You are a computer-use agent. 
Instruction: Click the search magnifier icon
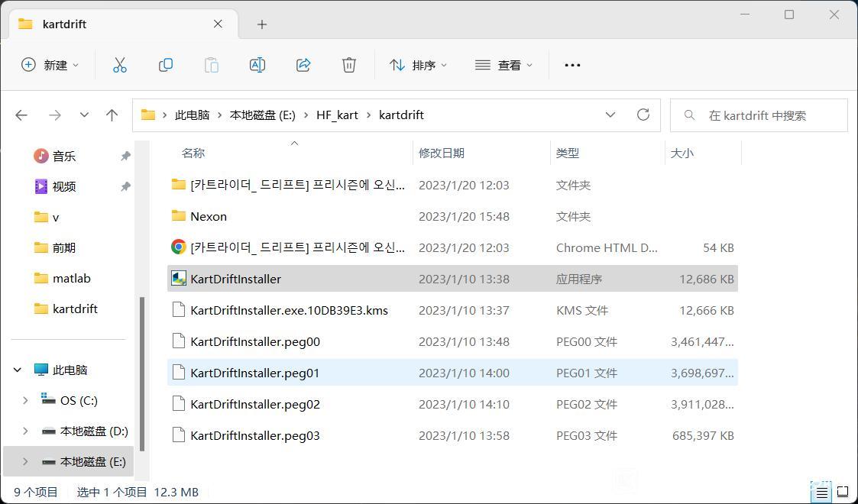coord(689,115)
